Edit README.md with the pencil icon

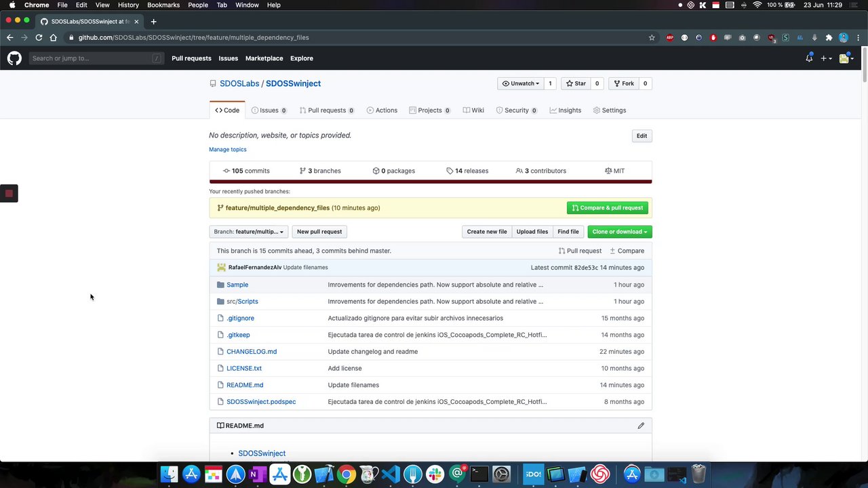[x=641, y=426]
